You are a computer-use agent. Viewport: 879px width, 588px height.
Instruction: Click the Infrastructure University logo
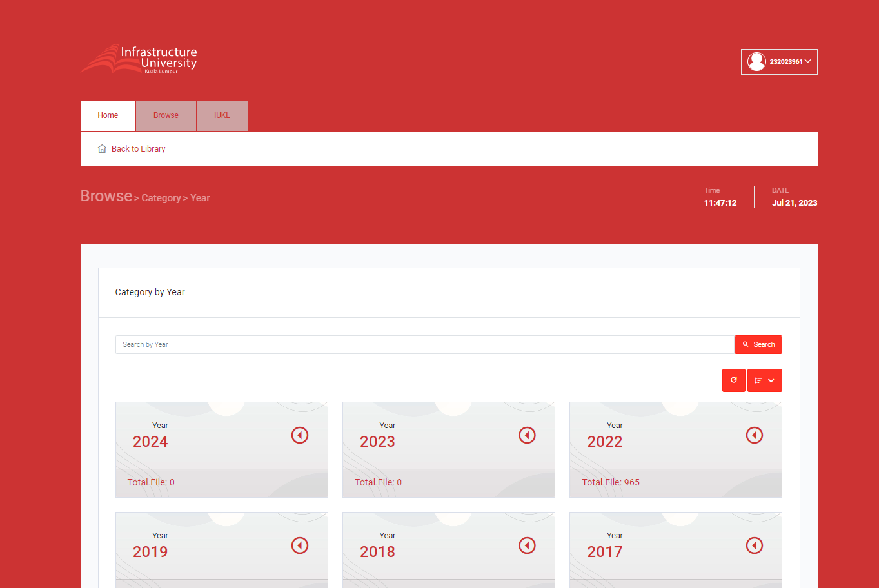click(x=139, y=59)
